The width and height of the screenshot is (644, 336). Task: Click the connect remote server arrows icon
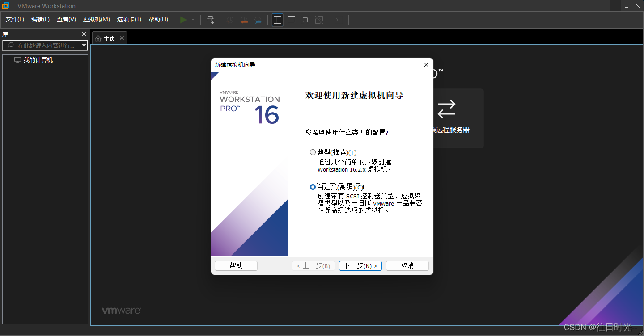pyautogui.click(x=446, y=109)
